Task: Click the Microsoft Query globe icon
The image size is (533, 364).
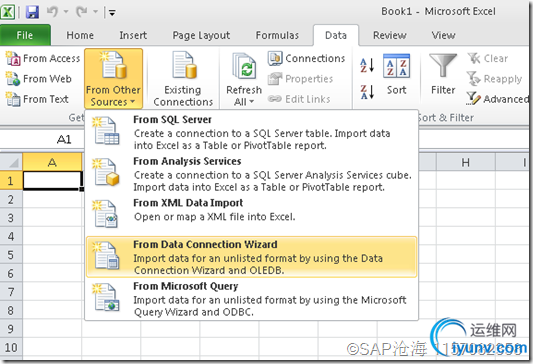Action: (x=106, y=297)
